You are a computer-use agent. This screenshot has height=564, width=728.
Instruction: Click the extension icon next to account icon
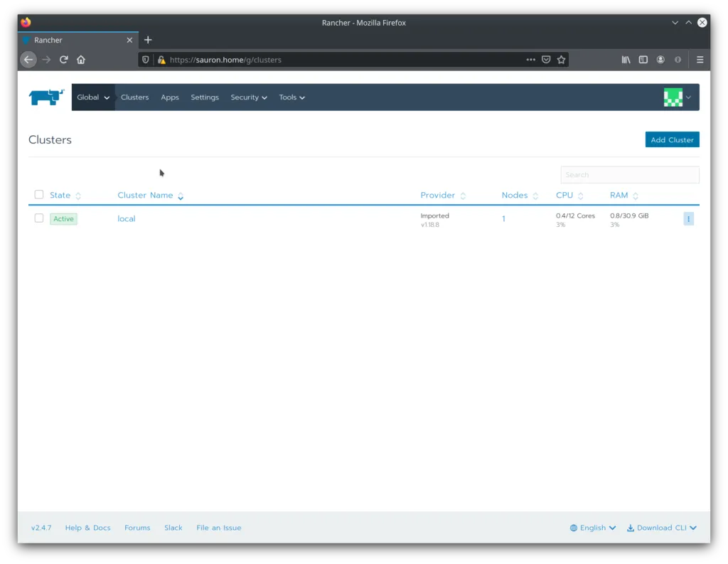pyautogui.click(x=678, y=60)
